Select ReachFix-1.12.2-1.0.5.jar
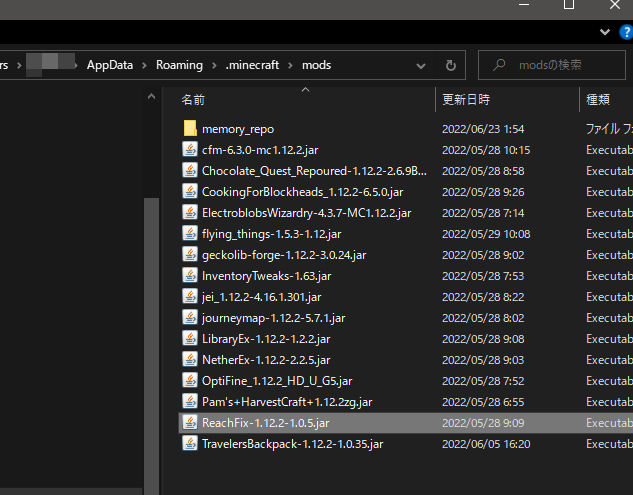633x495 pixels. [265, 423]
